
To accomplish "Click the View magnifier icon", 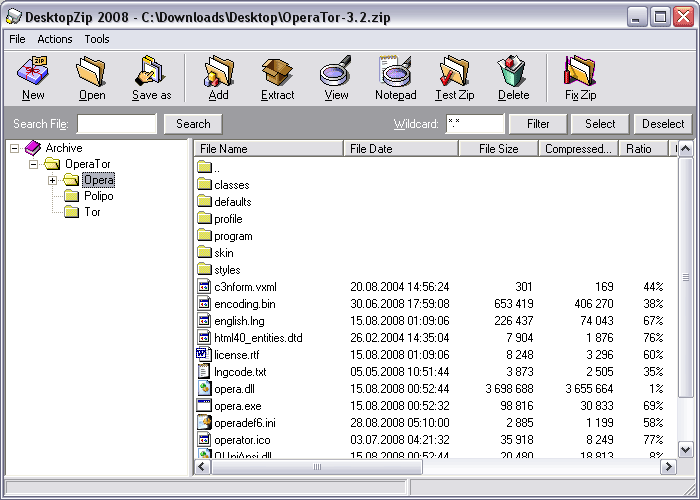I will tap(336, 71).
